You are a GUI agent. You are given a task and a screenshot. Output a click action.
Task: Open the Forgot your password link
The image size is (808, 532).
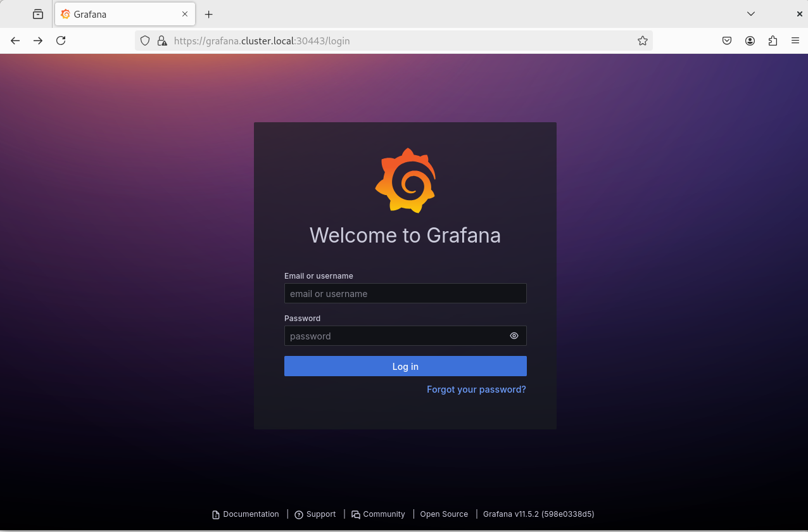pos(476,389)
